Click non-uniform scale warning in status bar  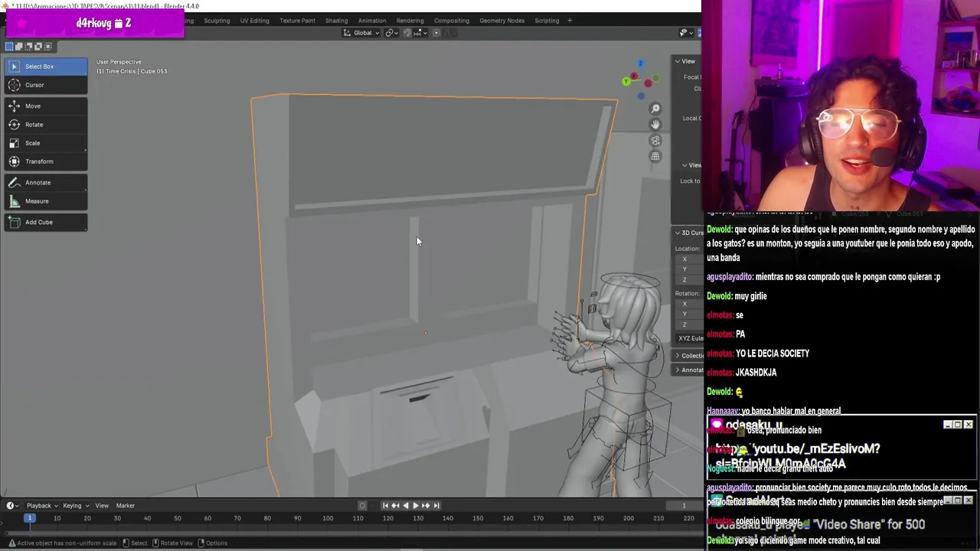(61, 543)
